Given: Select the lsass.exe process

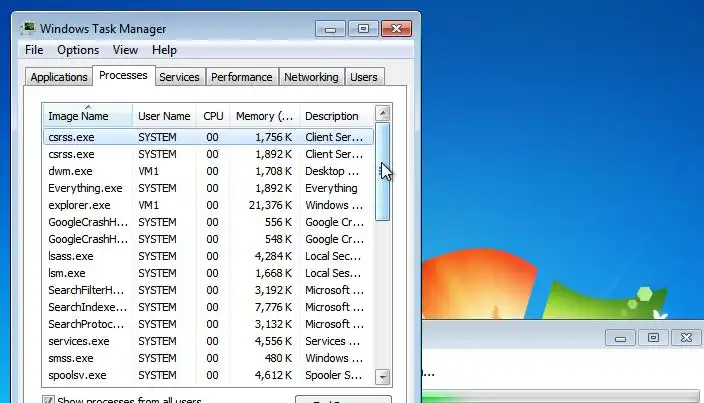Looking at the screenshot, I should (x=208, y=256).
